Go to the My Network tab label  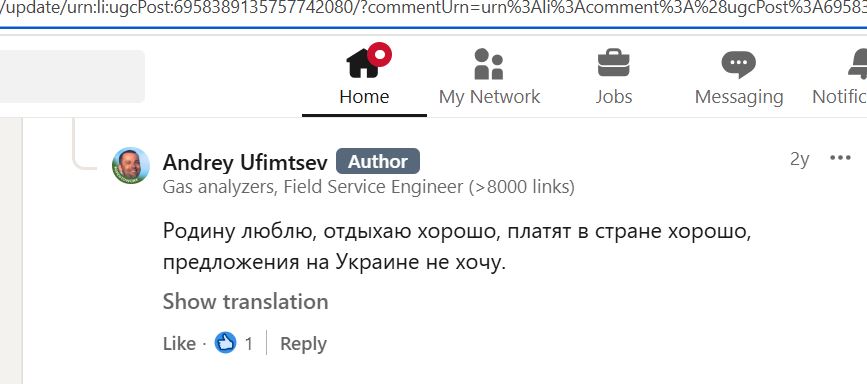point(489,97)
